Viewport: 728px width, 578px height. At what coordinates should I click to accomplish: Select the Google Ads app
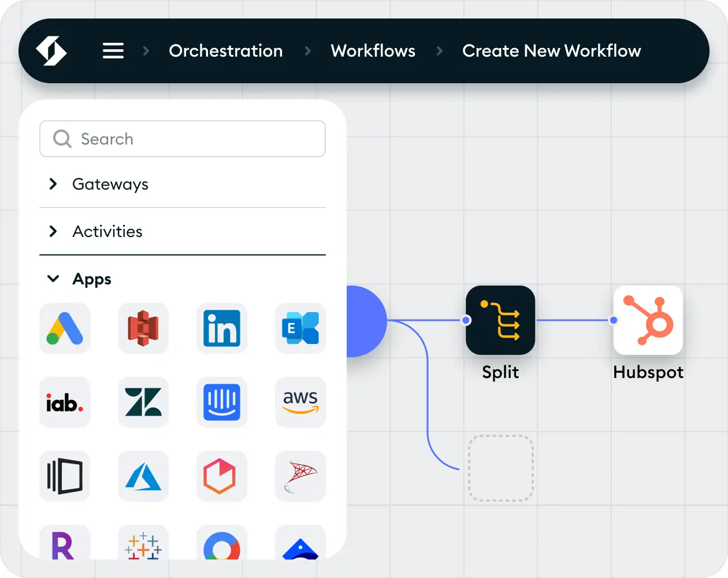tap(65, 328)
